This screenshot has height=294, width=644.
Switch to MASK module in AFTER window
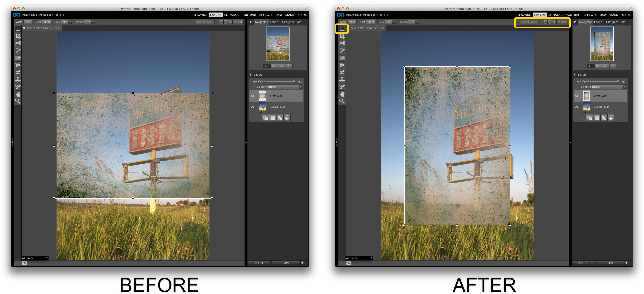point(614,15)
